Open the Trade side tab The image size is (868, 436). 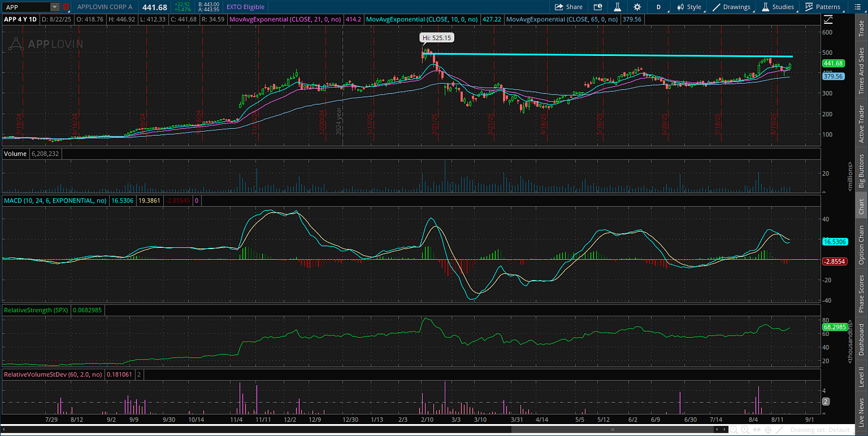pos(861,28)
